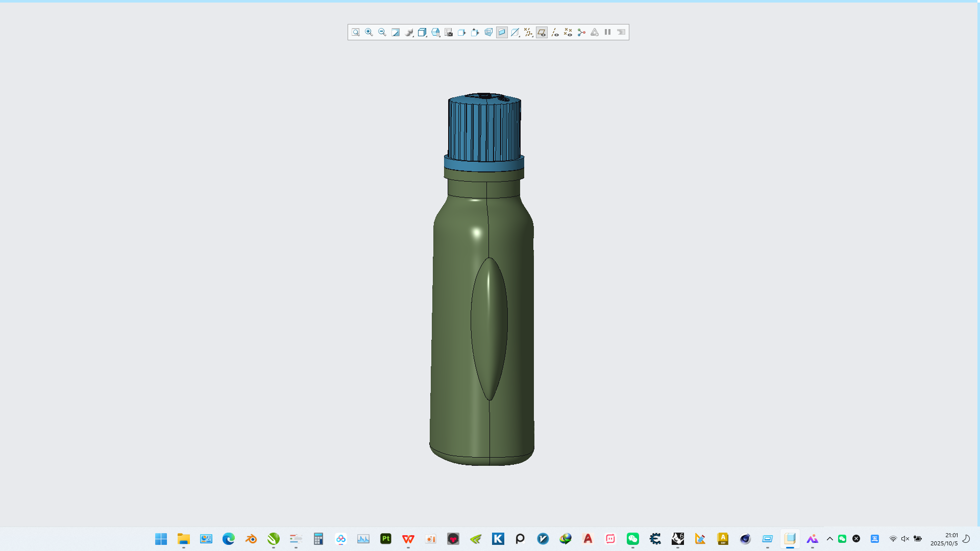Click the cube with left-arrow view icon
The width and height of the screenshot is (980, 551).
coord(462,32)
